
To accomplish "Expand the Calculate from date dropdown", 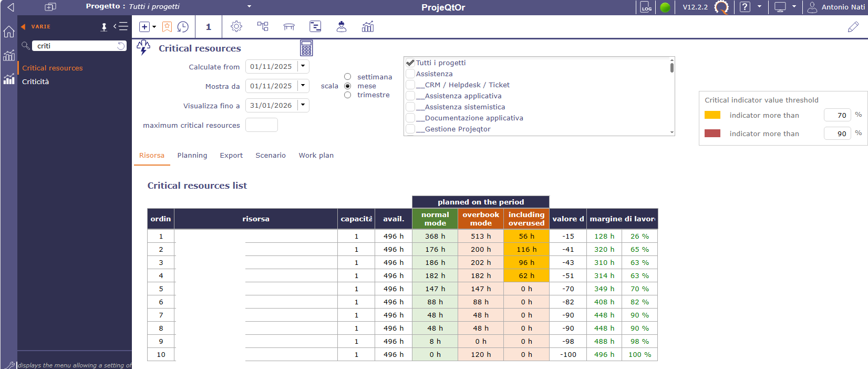I will pyautogui.click(x=303, y=66).
